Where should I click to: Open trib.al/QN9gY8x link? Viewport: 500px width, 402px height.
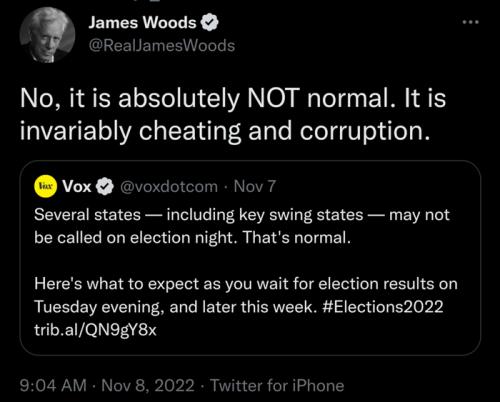[x=95, y=330]
